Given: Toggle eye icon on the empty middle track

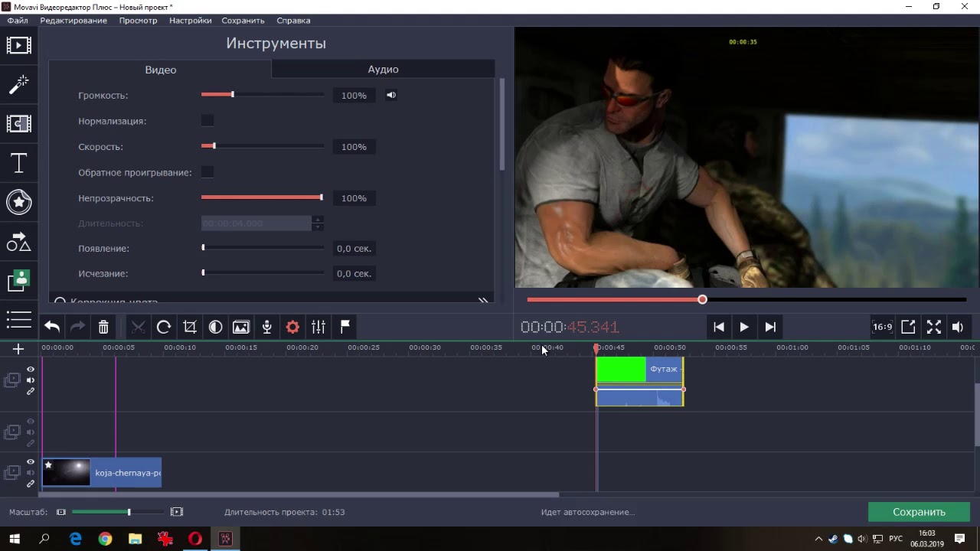Looking at the screenshot, I should pyautogui.click(x=31, y=422).
